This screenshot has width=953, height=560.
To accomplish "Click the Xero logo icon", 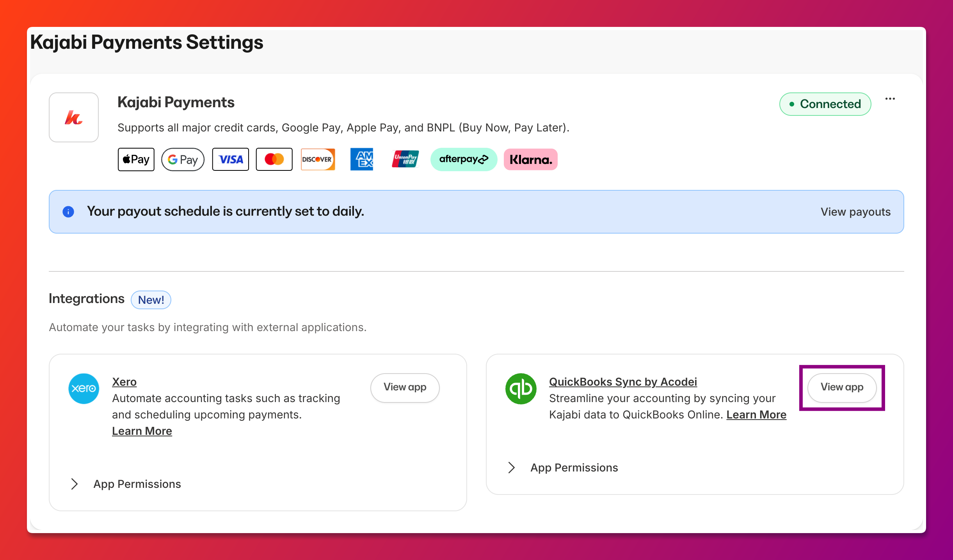I will pos(84,389).
